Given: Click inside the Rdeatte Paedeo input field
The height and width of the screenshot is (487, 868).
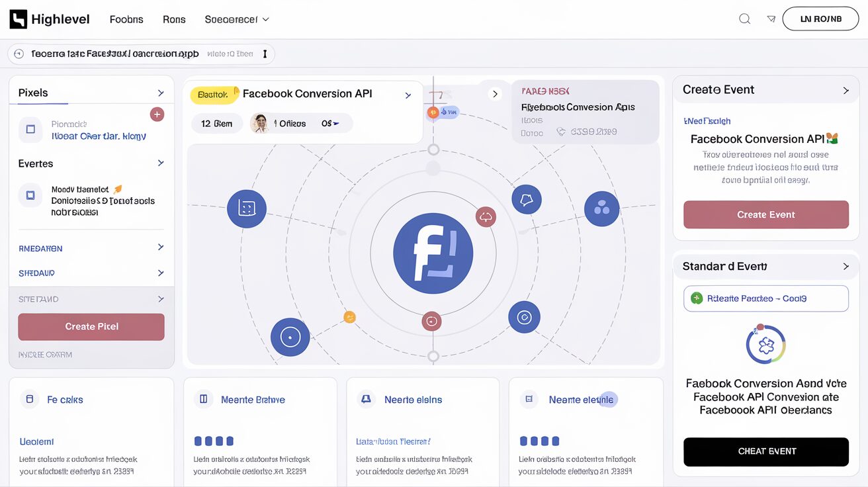Looking at the screenshot, I should pos(766,298).
